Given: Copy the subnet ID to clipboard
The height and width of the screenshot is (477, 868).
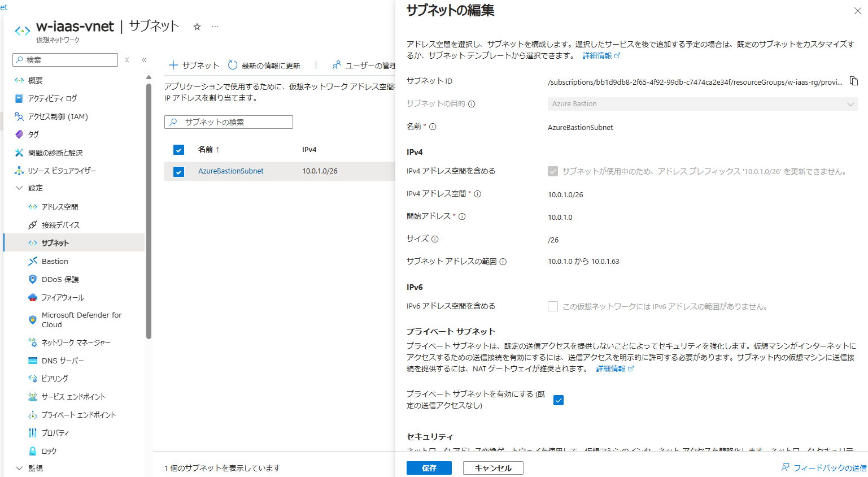Looking at the screenshot, I should 854,81.
